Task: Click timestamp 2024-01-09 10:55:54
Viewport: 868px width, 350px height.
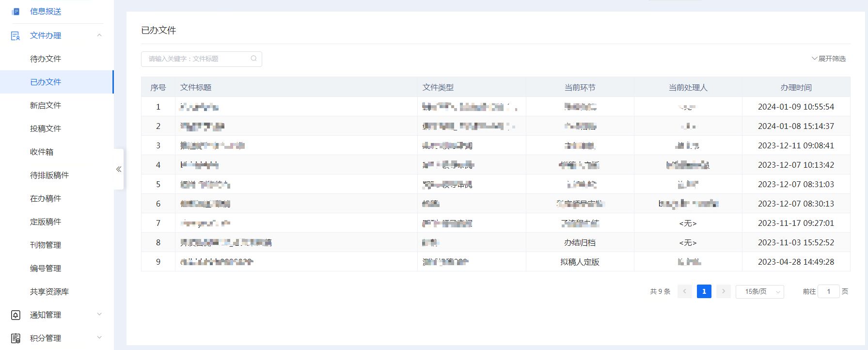Action: (796, 107)
